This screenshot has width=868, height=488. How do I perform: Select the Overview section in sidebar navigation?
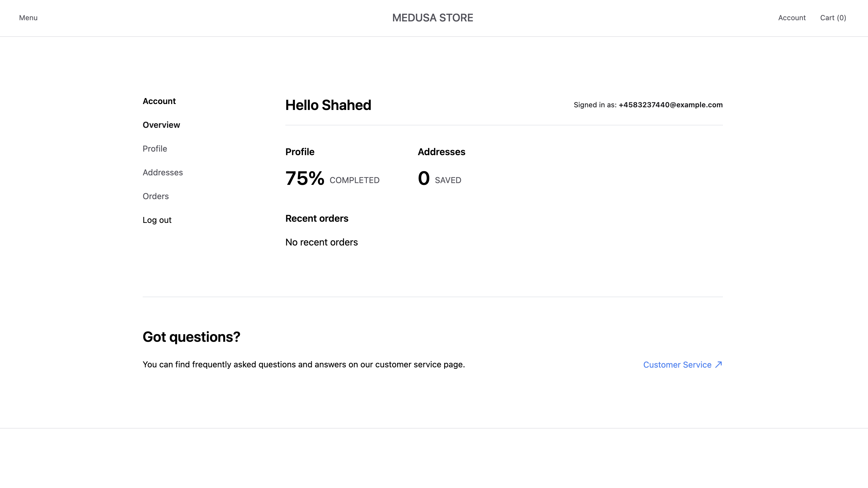point(161,125)
